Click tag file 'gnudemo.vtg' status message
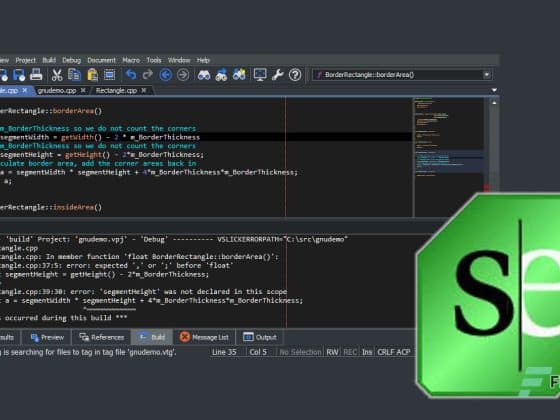The height and width of the screenshot is (420, 560). click(88, 352)
